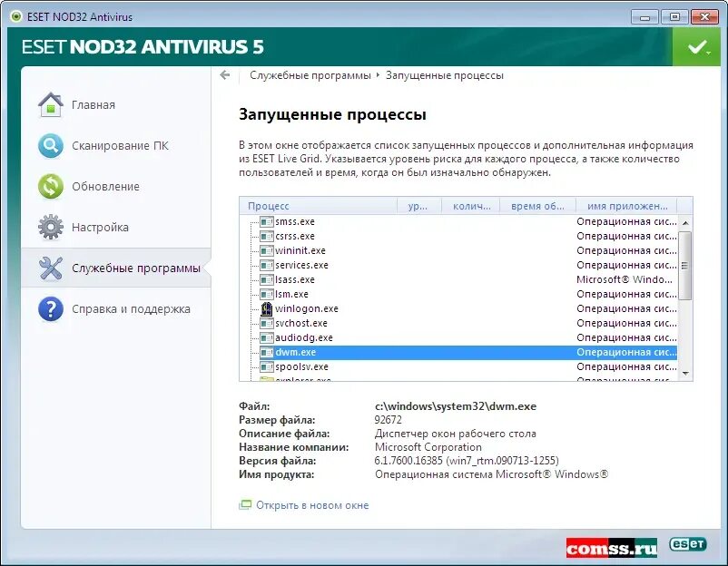Click the green protection status checkmark
This screenshot has width=728, height=566.
click(698, 47)
